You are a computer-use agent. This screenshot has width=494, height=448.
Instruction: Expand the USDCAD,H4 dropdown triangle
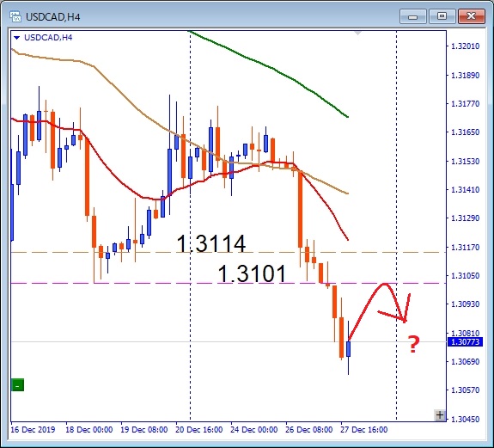17,38
